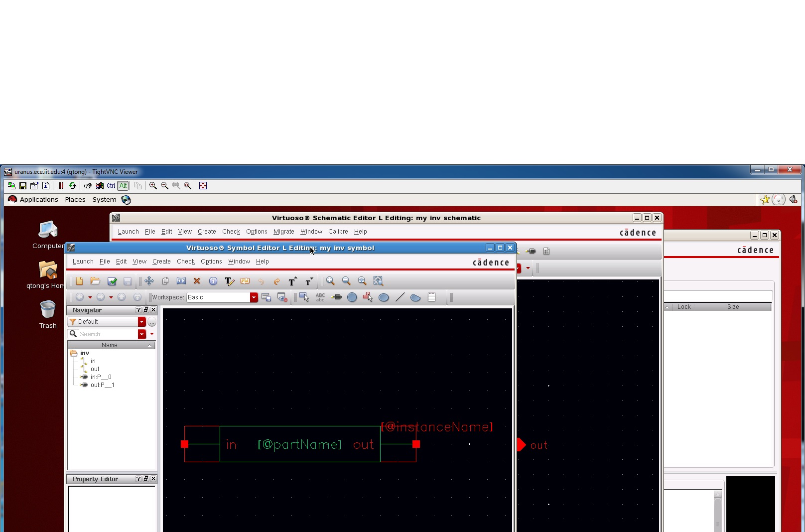Click the increase text size icon
The image size is (805, 532).
pos(293,281)
